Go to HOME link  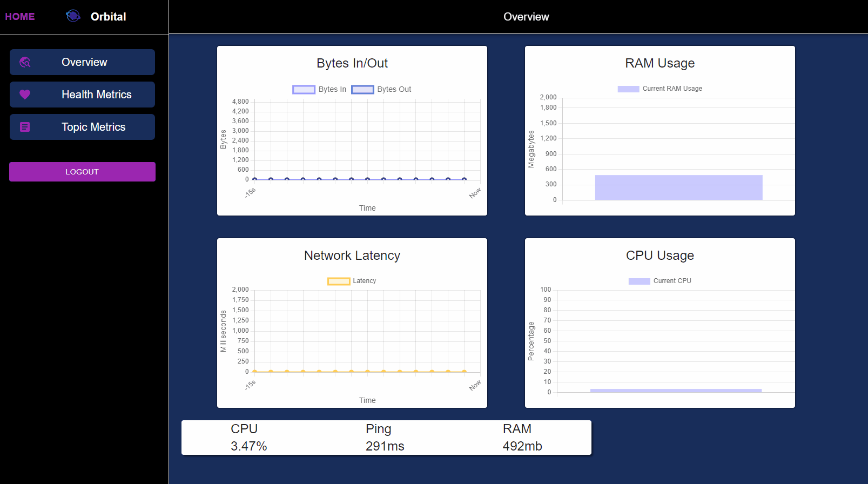(x=20, y=17)
